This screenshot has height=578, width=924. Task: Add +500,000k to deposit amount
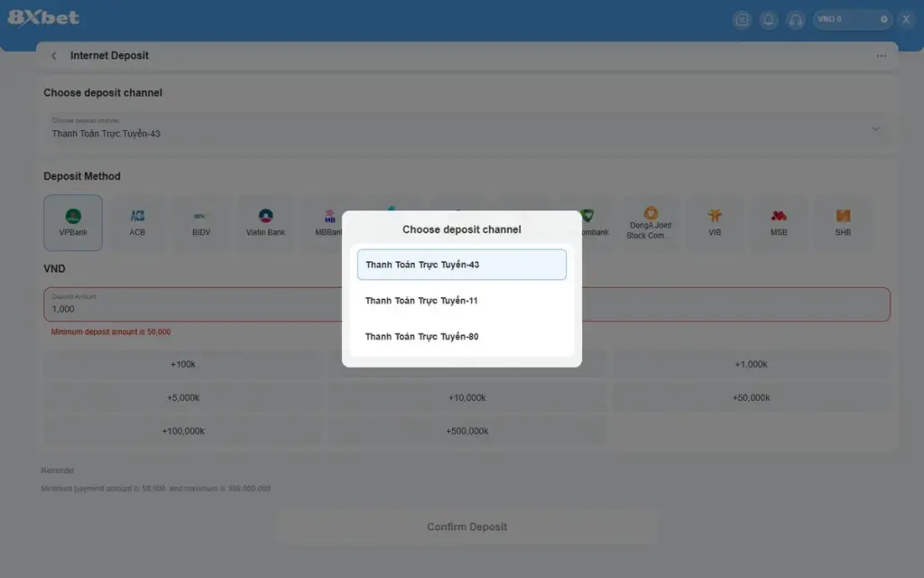[x=467, y=431]
